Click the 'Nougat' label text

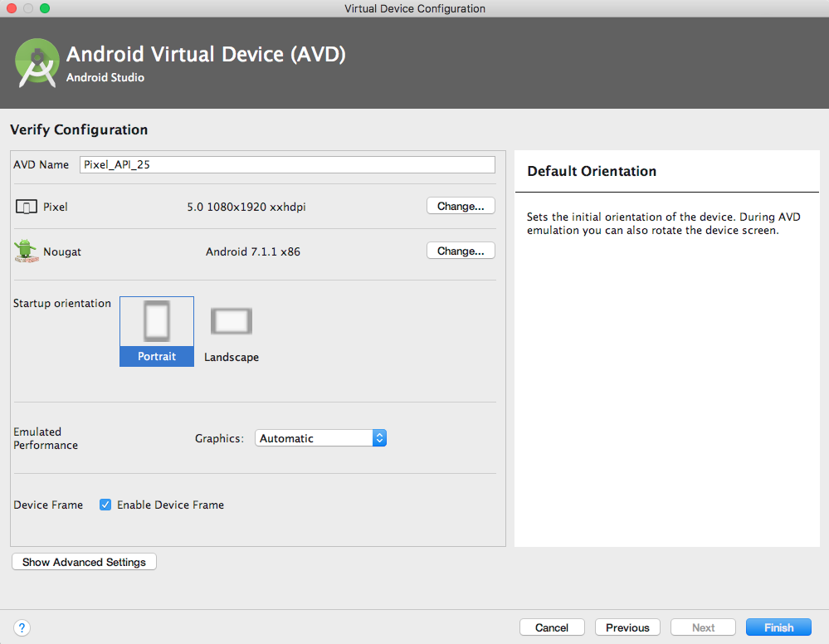pos(62,251)
